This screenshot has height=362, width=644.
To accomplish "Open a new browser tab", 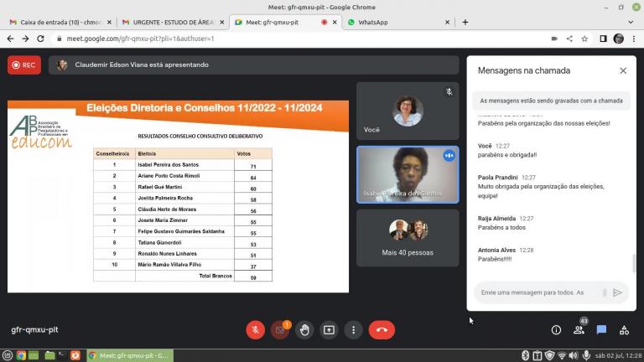I will tap(465, 22).
